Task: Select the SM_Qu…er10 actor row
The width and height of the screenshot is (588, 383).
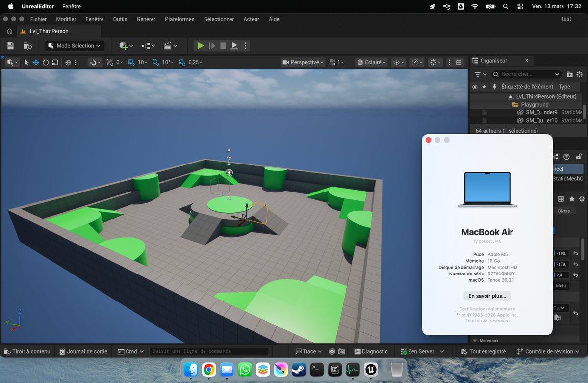Action: [526, 120]
